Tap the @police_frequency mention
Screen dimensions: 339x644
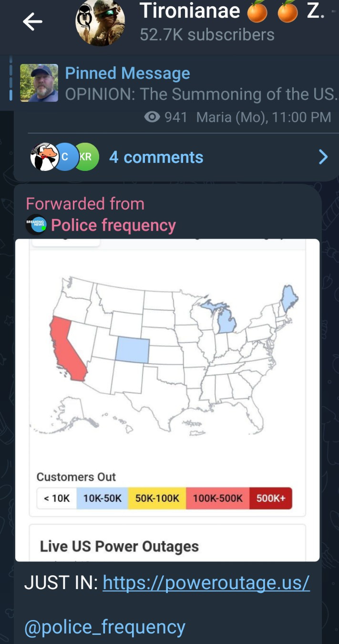point(104,627)
